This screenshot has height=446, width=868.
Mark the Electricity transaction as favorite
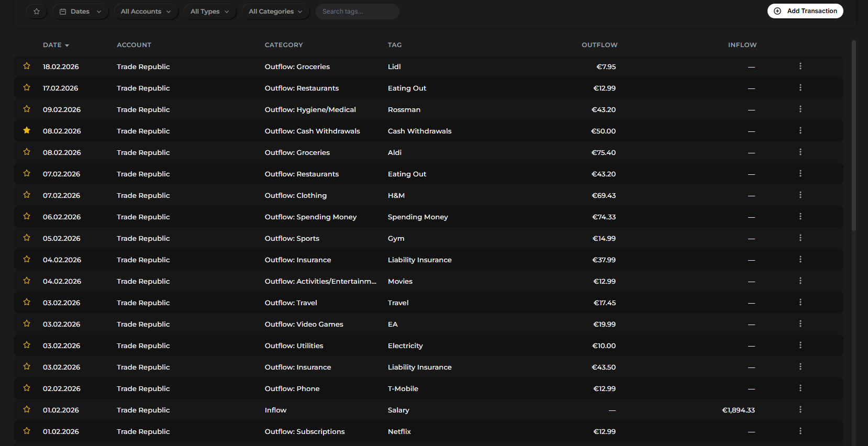click(27, 345)
